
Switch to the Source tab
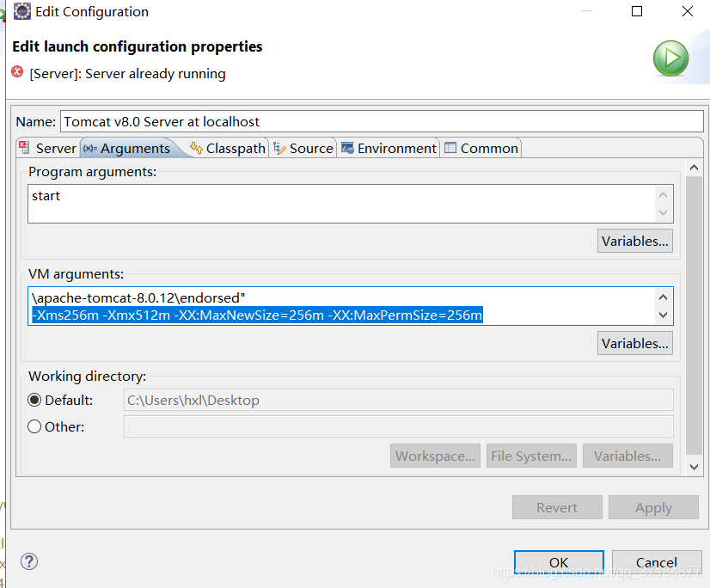point(303,148)
